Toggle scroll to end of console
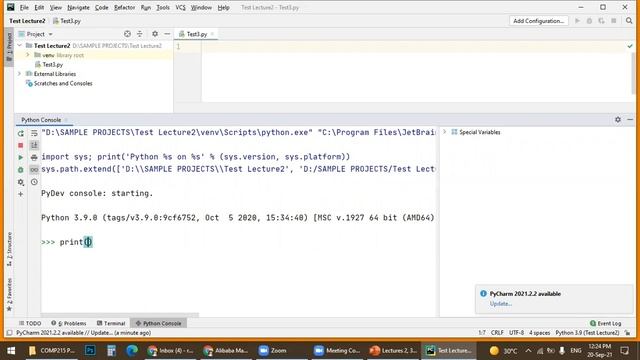 [34, 145]
